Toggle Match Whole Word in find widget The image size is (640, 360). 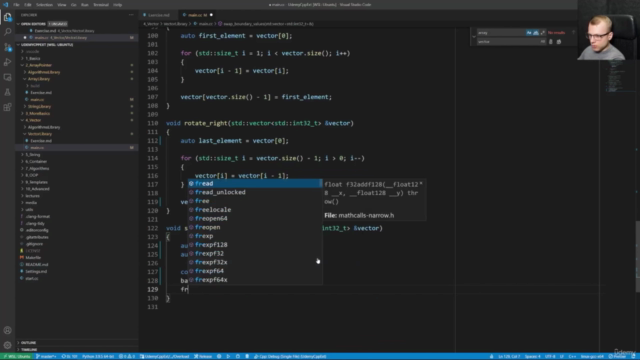536,33
